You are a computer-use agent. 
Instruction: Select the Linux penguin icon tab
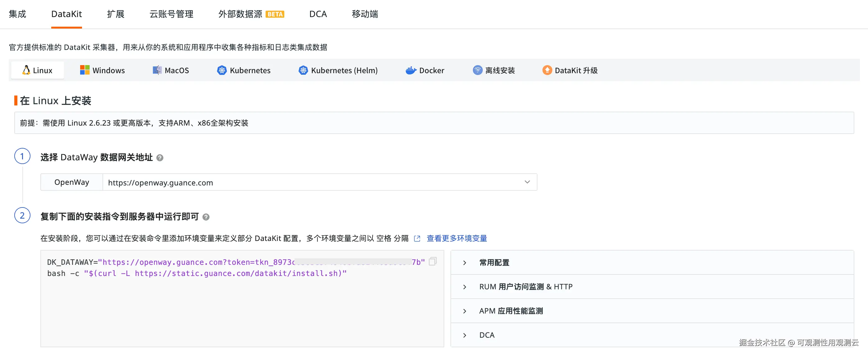coord(26,70)
